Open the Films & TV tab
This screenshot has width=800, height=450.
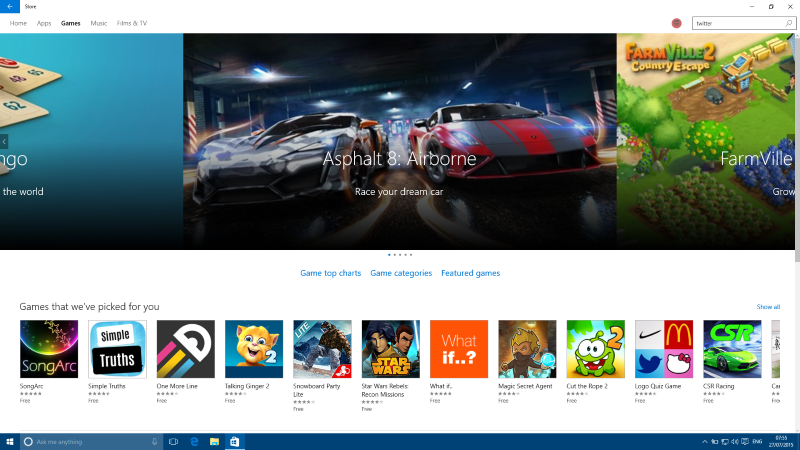click(x=132, y=23)
